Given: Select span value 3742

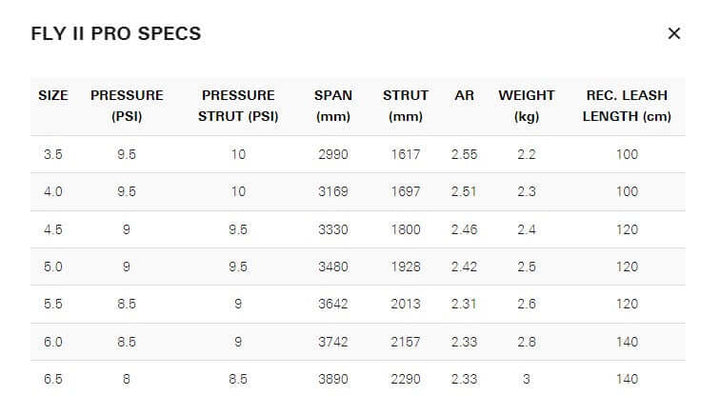Looking at the screenshot, I should (333, 342).
